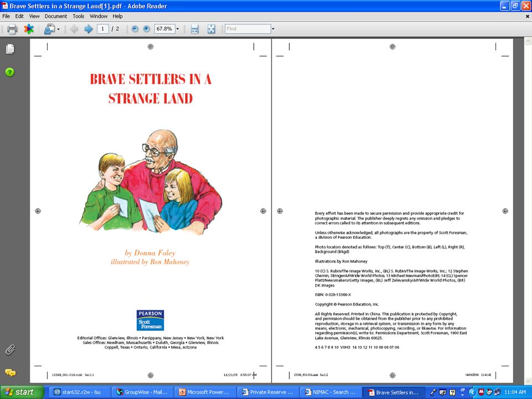Viewport: 532px width, 399px height.
Task: Click the Adobe Reader title bar icon
Action: click(x=4, y=6)
